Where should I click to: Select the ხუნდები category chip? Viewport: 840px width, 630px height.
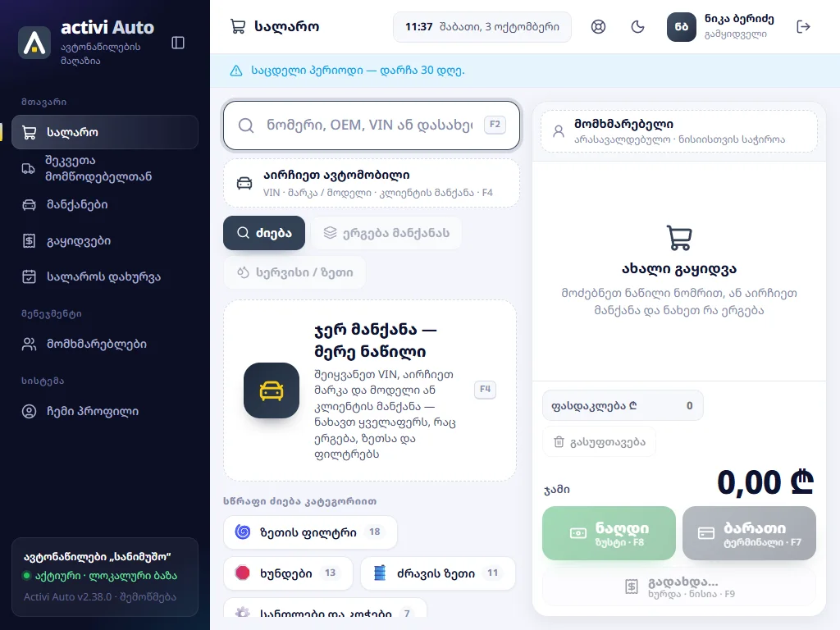click(288, 573)
